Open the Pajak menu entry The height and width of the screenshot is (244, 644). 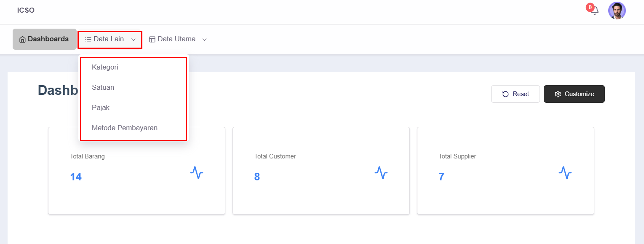pyautogui.click(x=101, y=108)
